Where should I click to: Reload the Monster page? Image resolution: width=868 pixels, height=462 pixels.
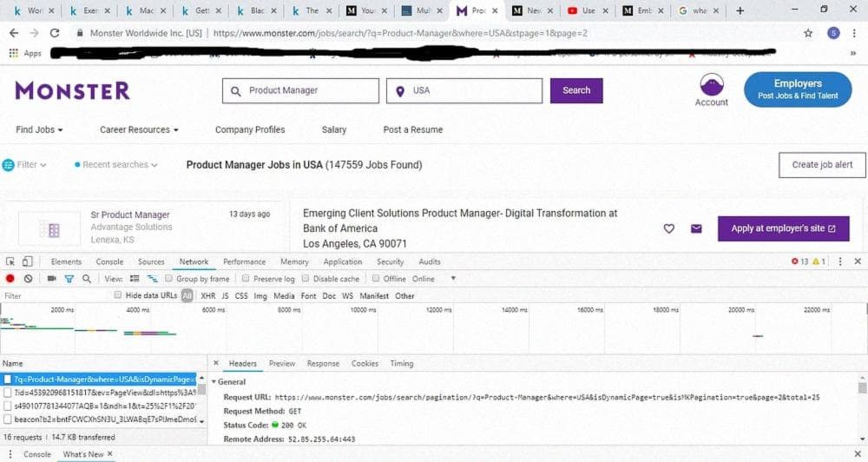pyautogui.click(x=55, y=33)
